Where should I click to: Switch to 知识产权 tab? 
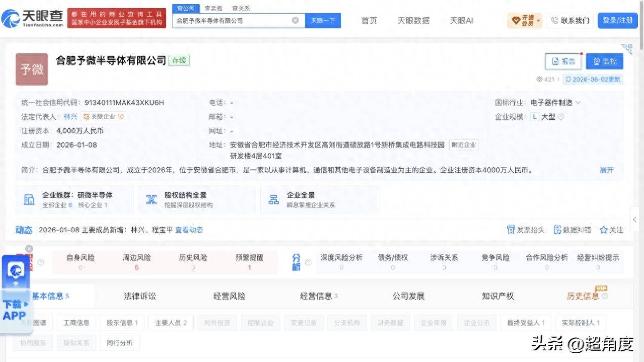pos(497,296)
